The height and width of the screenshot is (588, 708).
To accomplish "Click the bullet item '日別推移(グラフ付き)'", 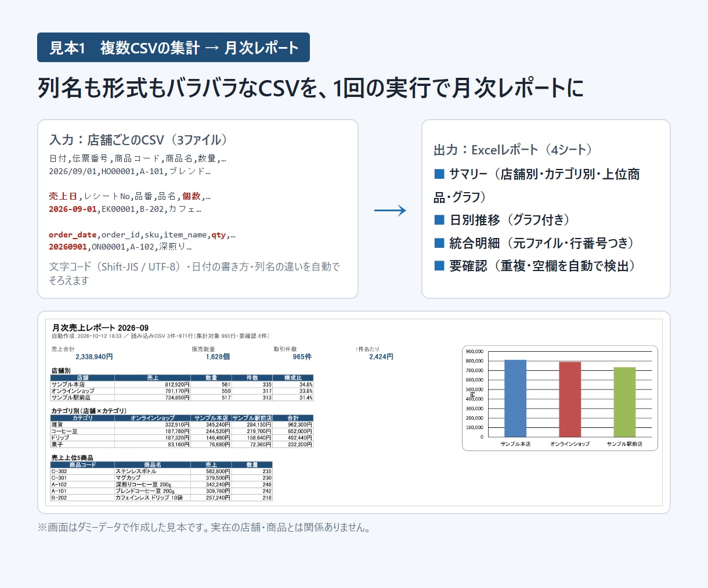I will coord(503,220).
